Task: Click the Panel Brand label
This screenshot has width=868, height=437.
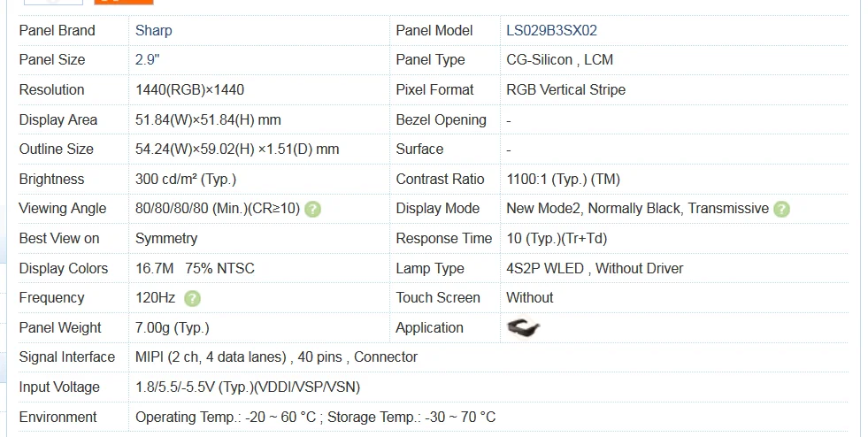Action: 57,30
